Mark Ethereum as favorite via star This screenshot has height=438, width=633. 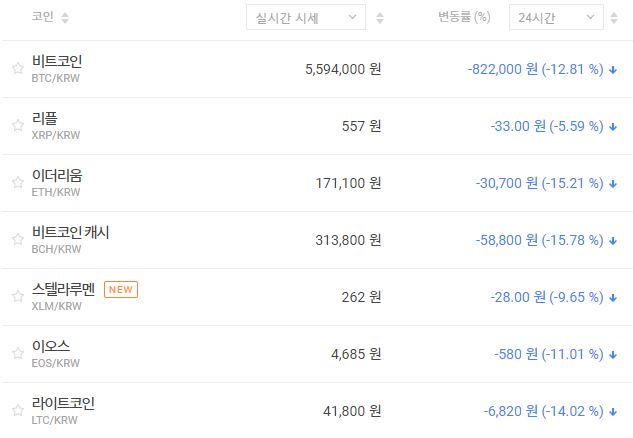(17, 183)
